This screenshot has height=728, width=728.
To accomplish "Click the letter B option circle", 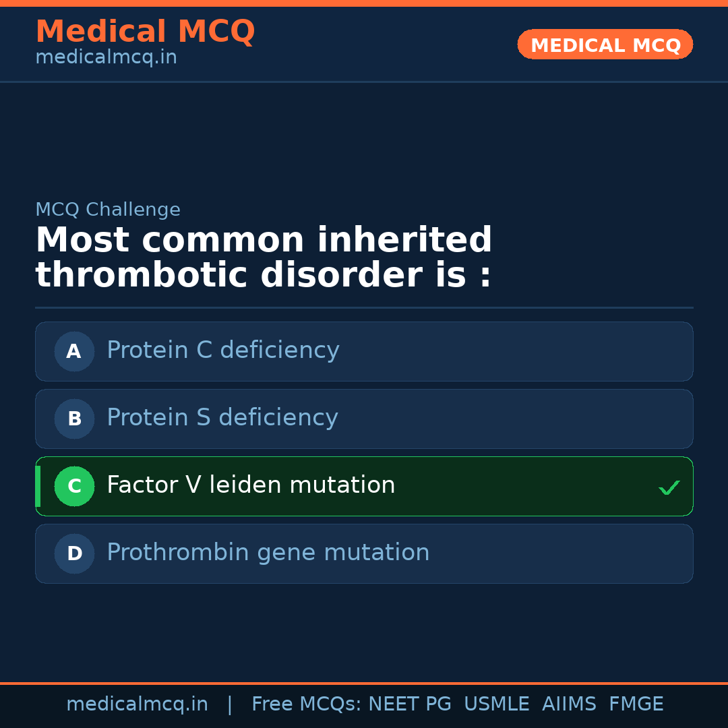I will tap(74, 419).
